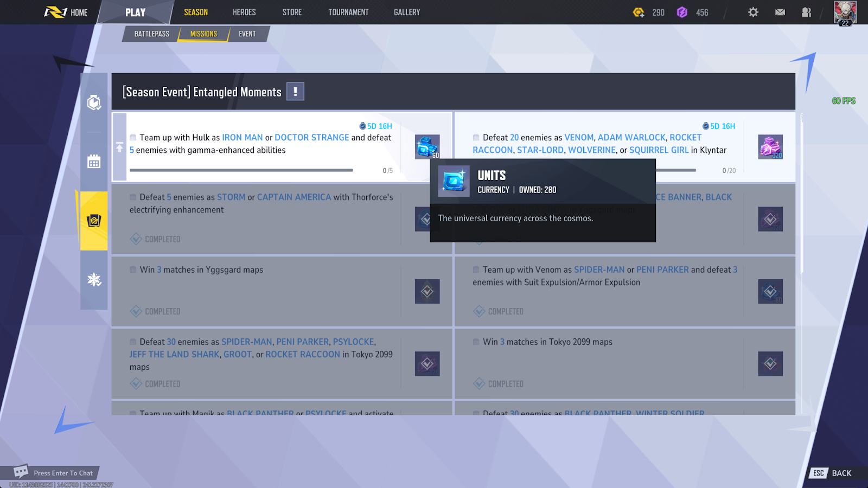
Task: Open the PLAY tab
Action: click(x=136, y=12)
